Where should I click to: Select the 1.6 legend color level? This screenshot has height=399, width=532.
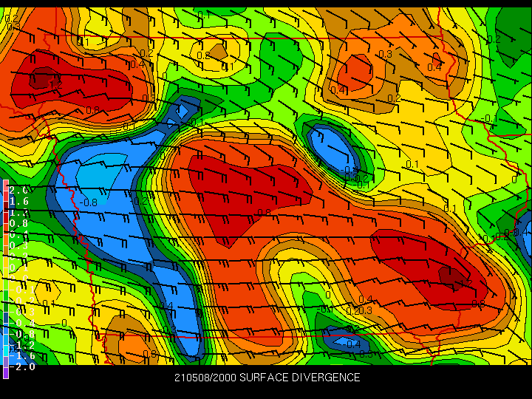tap(18, 201)
